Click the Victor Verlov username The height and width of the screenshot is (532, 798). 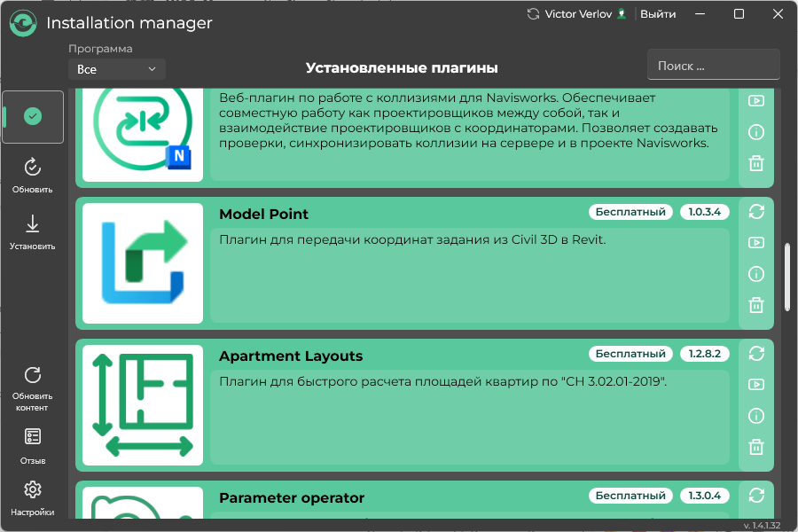pos(578,14)
